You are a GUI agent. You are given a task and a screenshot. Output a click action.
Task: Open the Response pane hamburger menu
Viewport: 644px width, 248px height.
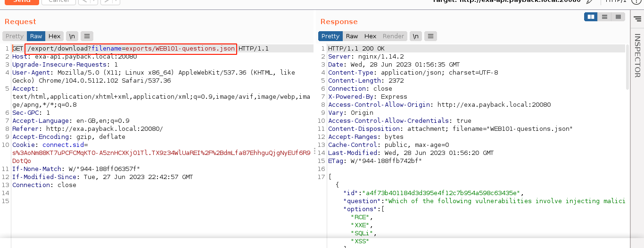(x=430, y=36)
